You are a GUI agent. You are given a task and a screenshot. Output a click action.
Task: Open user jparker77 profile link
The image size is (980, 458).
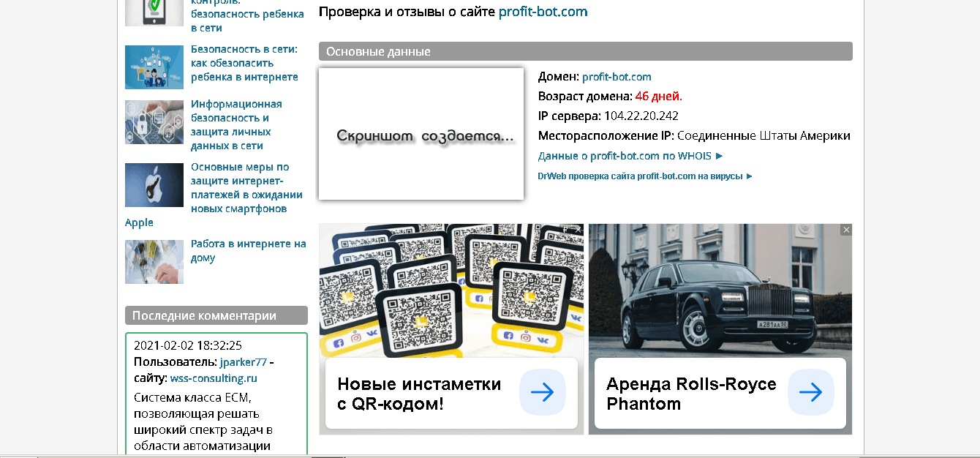(244, 362)
